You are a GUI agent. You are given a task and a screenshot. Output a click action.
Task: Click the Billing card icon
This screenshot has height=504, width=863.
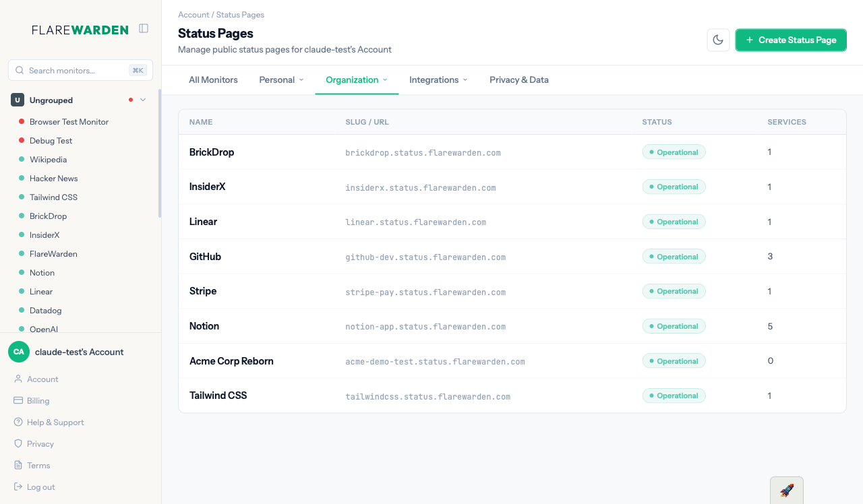tap(19, 401)
